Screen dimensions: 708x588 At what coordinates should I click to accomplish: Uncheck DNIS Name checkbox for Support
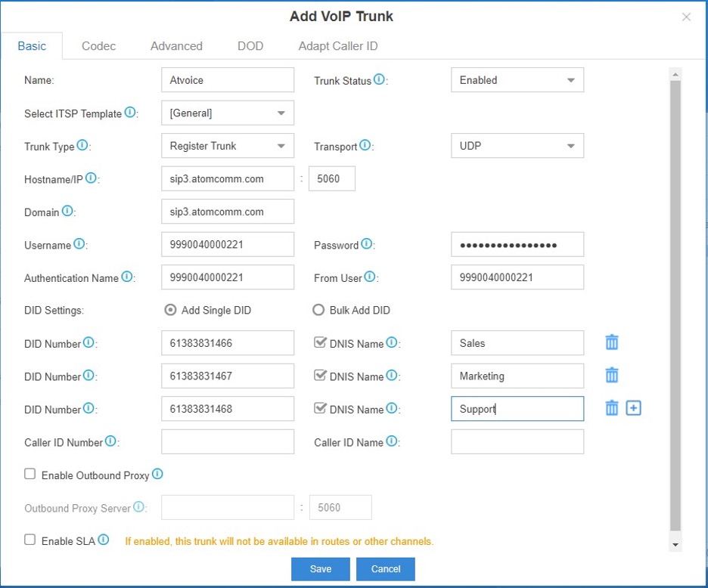tap(320, 408)
